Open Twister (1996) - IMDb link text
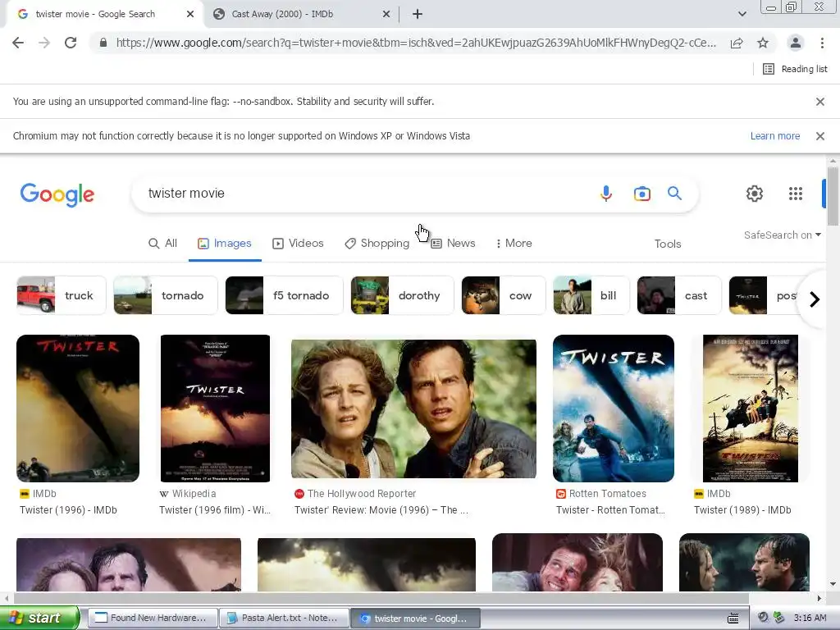Image resolution: width=840 pixels, height=630 pixels. [x=68, y=510]
